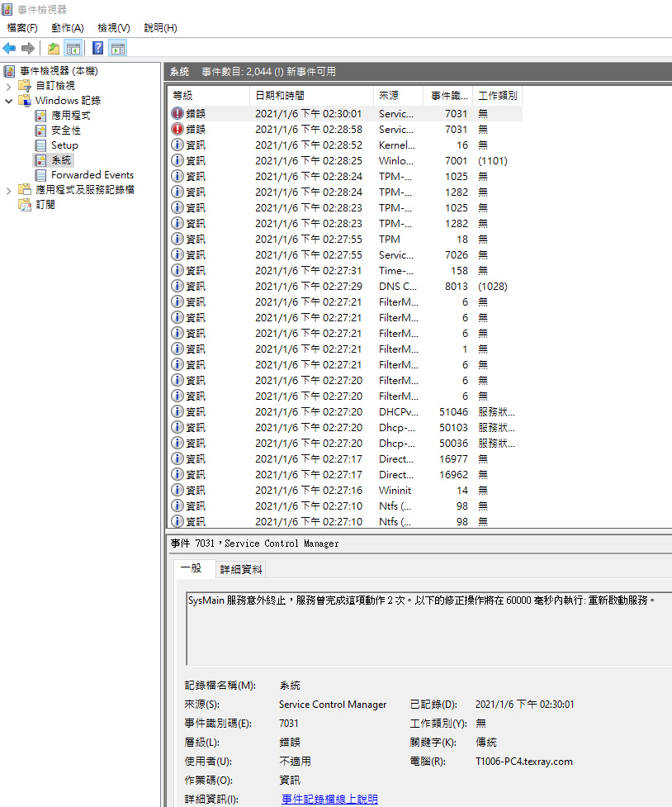Click the 應用程式 log icon
This screenshot has height=807, width=672.
click(40, 116)
